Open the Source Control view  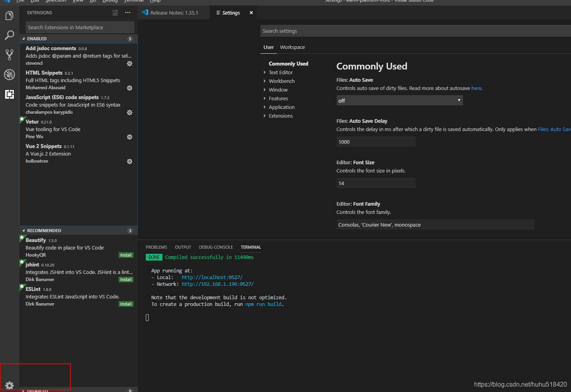(9, 54)
